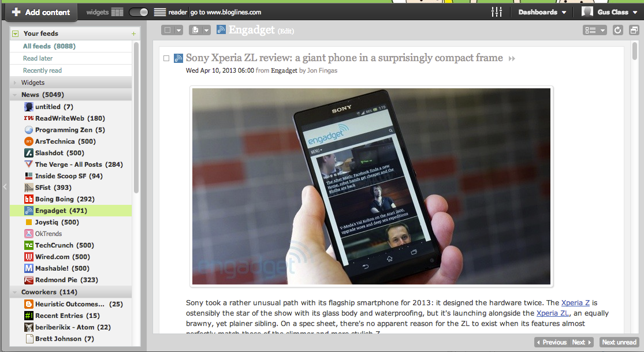Image resolution: width=644 pixels, height=352 pixels.
Task: Click the Boing Boing feed icon
Action: coord(29,199)
